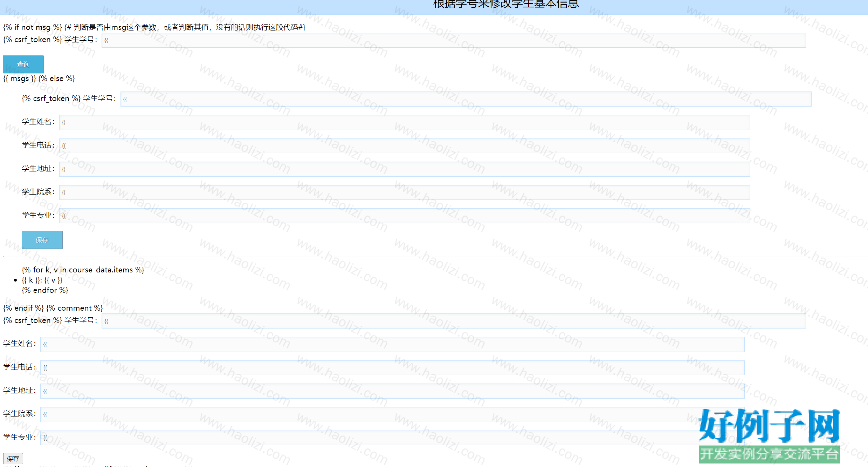
Task: Focus the lower 学生姓名 input in the comment section
Action: [392, 344]
